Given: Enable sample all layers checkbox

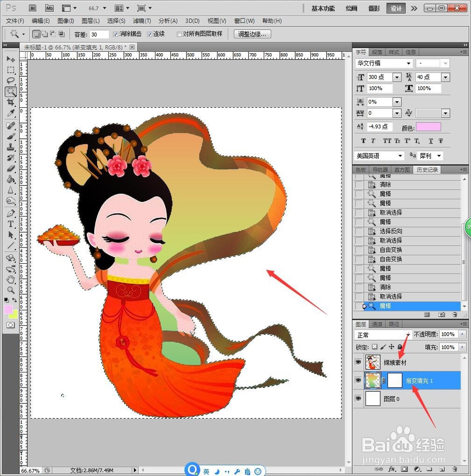Looking at the screenshot, I should tap(179, 34).
